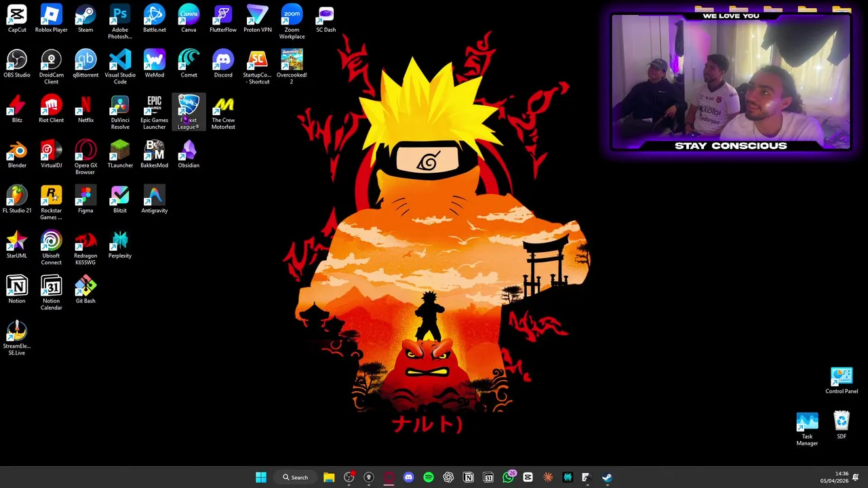Select the Ubisoft Connect desktop icon
The height and width of the screenshot is (488, 868).
[x=51, y=248]
